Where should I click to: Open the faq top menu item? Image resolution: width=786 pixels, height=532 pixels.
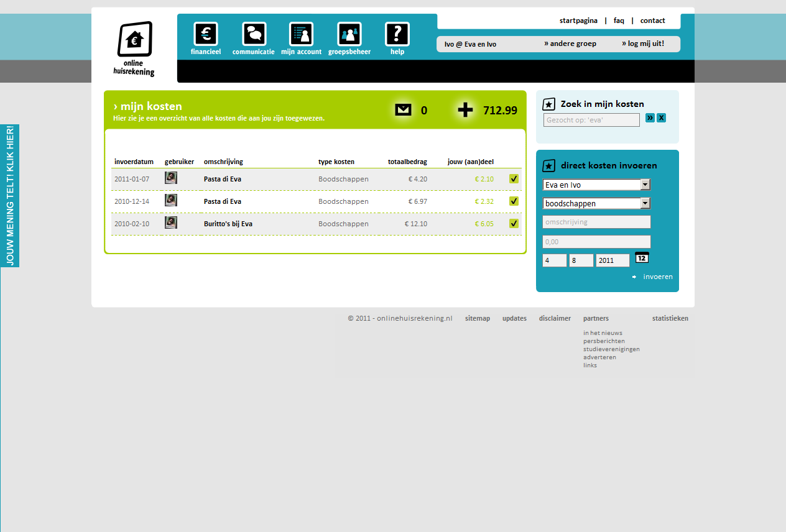619,21
